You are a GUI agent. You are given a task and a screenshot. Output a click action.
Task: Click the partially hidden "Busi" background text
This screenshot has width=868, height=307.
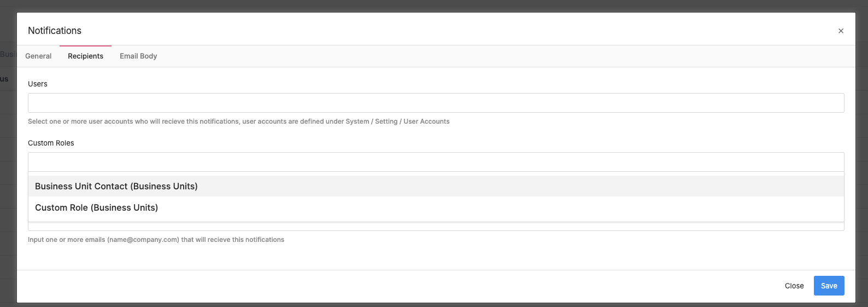point(8,54)
